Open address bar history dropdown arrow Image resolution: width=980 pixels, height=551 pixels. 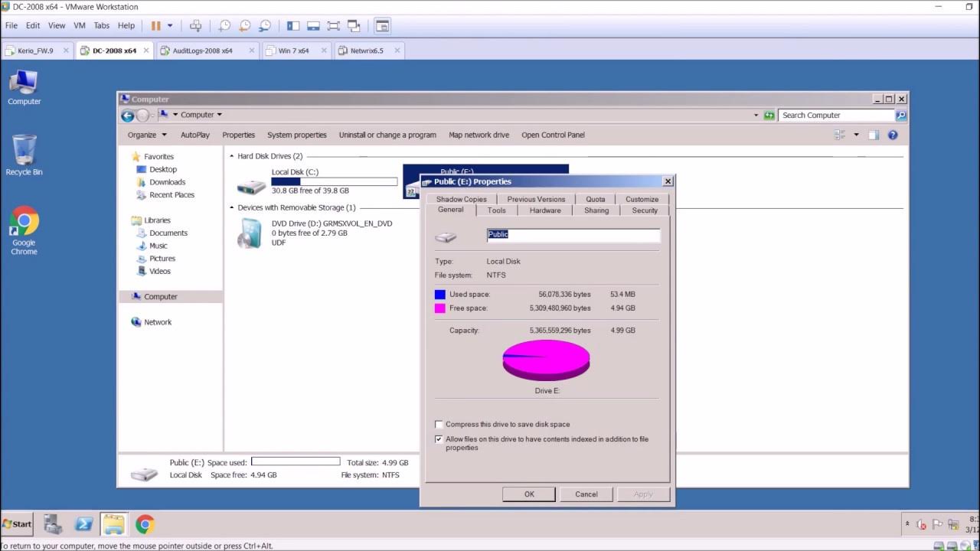point(756,115)
